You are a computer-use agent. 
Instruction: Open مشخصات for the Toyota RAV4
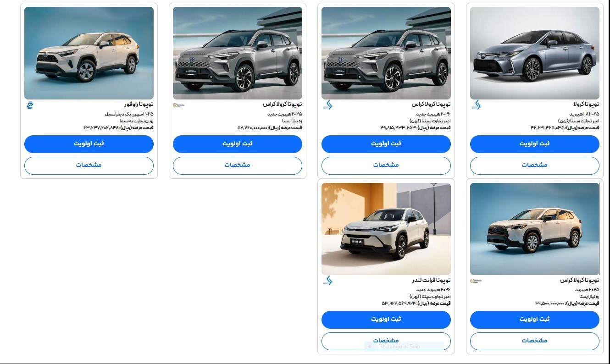[89, 165]
